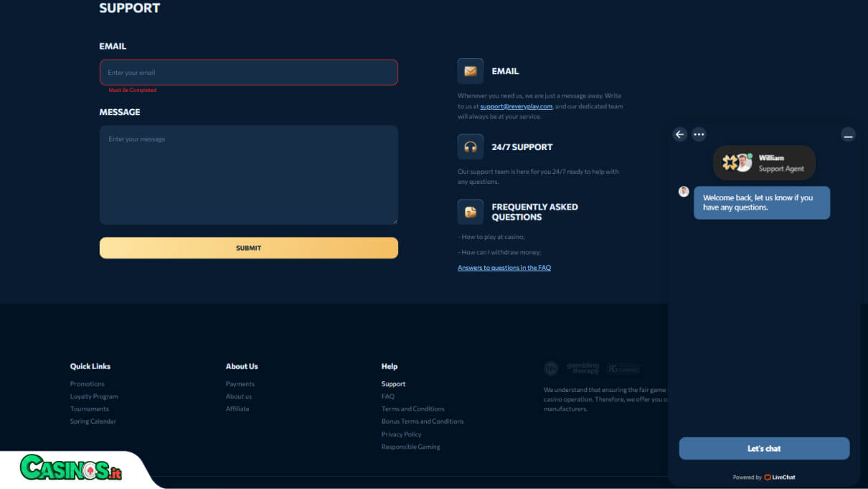Open the FAQ link under Help

pyautogui.click(x=388, y=396)
